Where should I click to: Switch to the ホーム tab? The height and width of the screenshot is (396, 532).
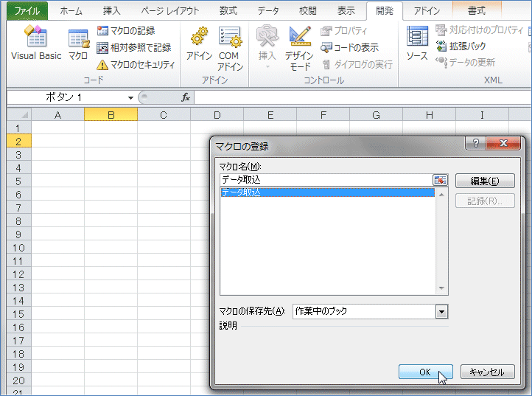[x=71, y=11]
